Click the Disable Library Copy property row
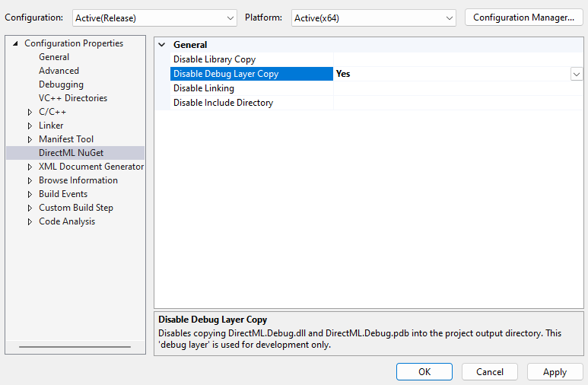 coord(215,59)
